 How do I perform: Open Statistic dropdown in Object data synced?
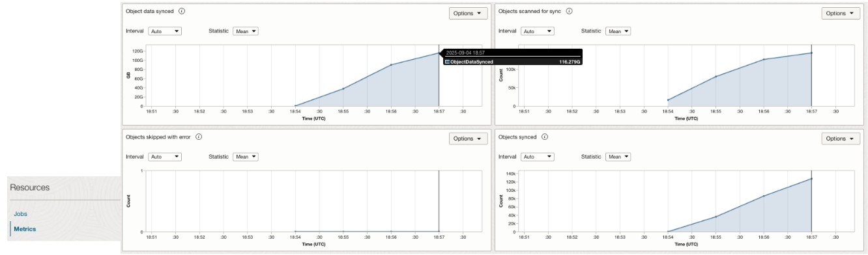coord(246,31)
